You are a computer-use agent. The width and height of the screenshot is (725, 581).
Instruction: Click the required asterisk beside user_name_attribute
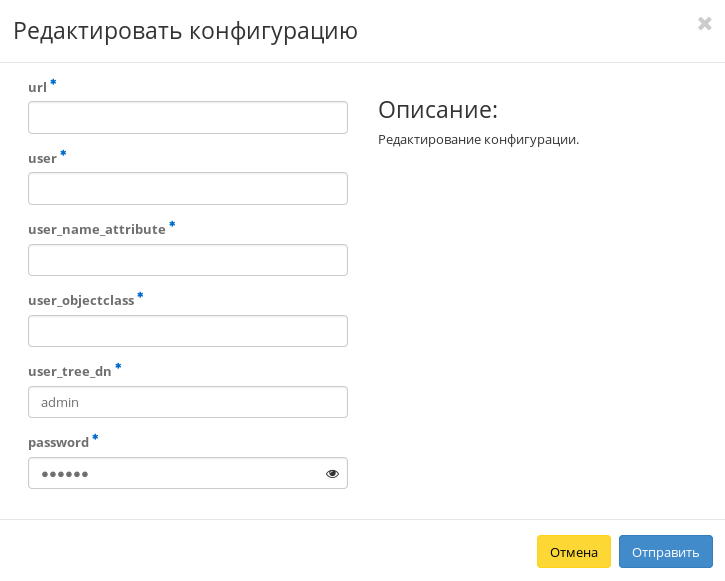click(x=172, y=226)
